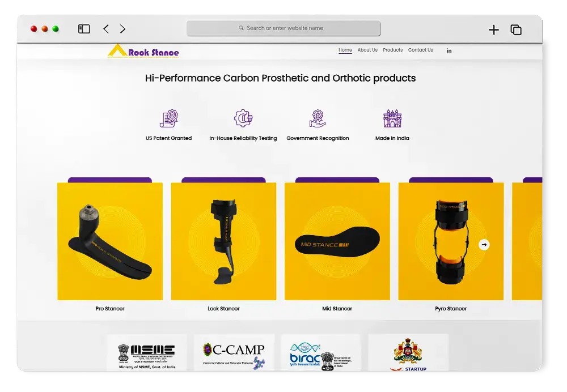The height and width of the screenshot is (392, 567).
Task: Click the Karnataka Startup emblem logo
Action: point(408,355)
